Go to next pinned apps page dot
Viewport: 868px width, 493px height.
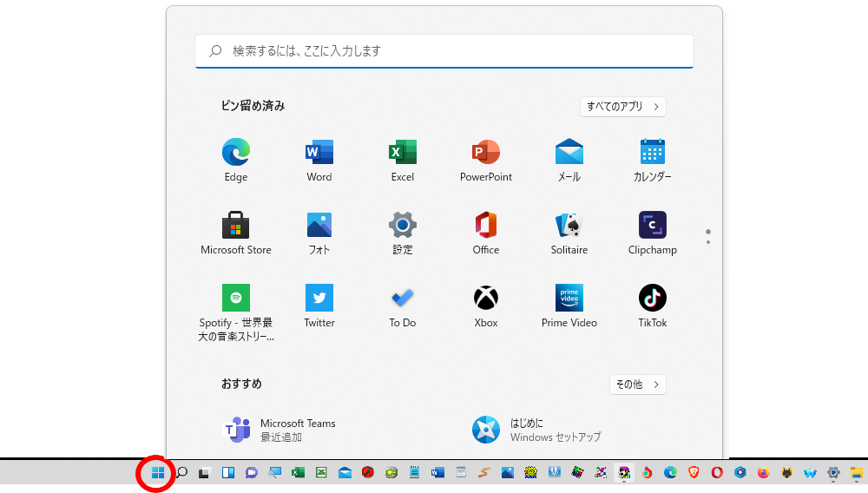(708, 242)
